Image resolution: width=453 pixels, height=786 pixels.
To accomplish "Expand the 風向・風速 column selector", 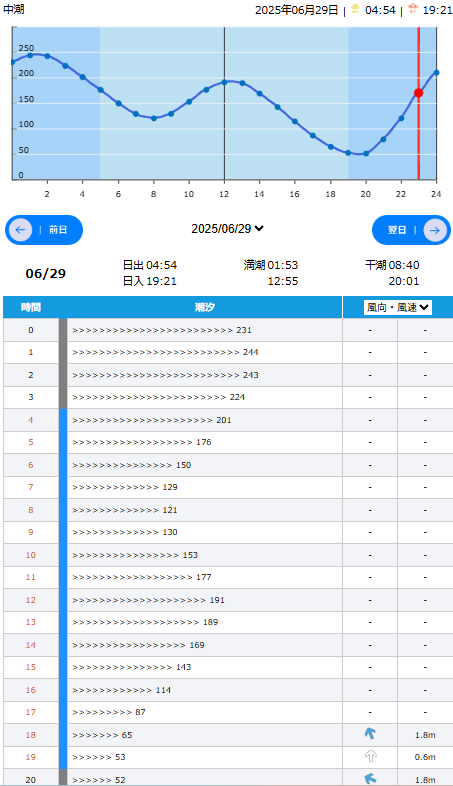I will click(x=398, y=307).
